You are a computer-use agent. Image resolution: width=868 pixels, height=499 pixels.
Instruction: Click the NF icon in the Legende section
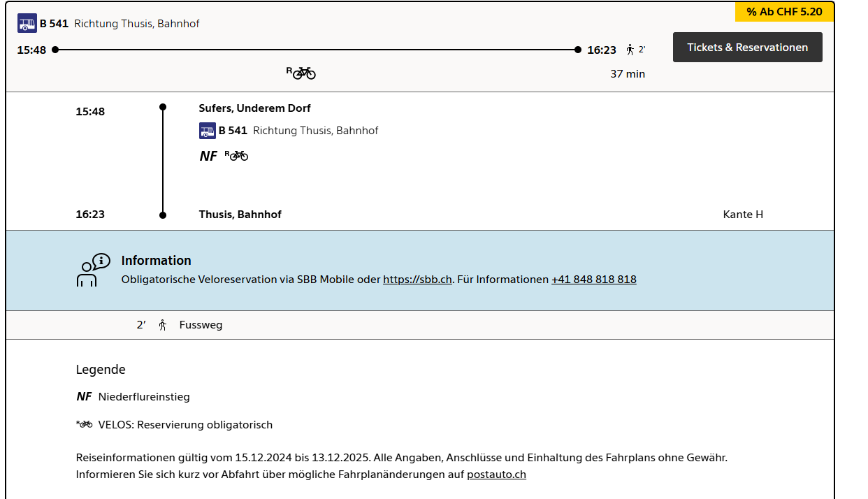point(84,397)
